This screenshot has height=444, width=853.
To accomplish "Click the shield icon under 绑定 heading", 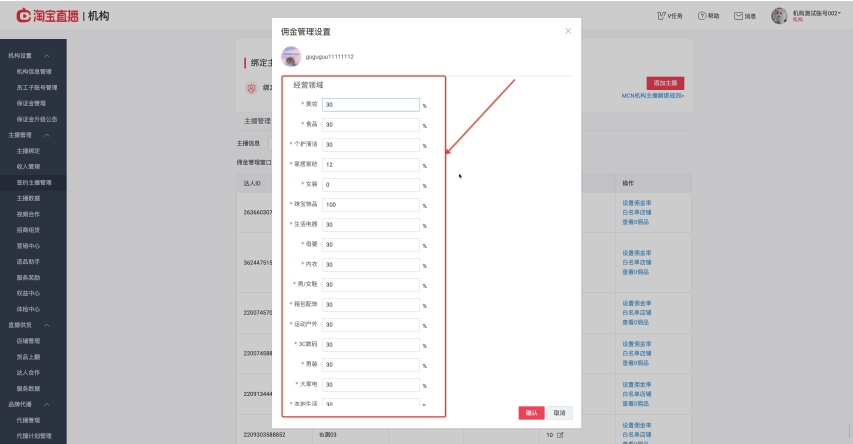I will point(251,88).
